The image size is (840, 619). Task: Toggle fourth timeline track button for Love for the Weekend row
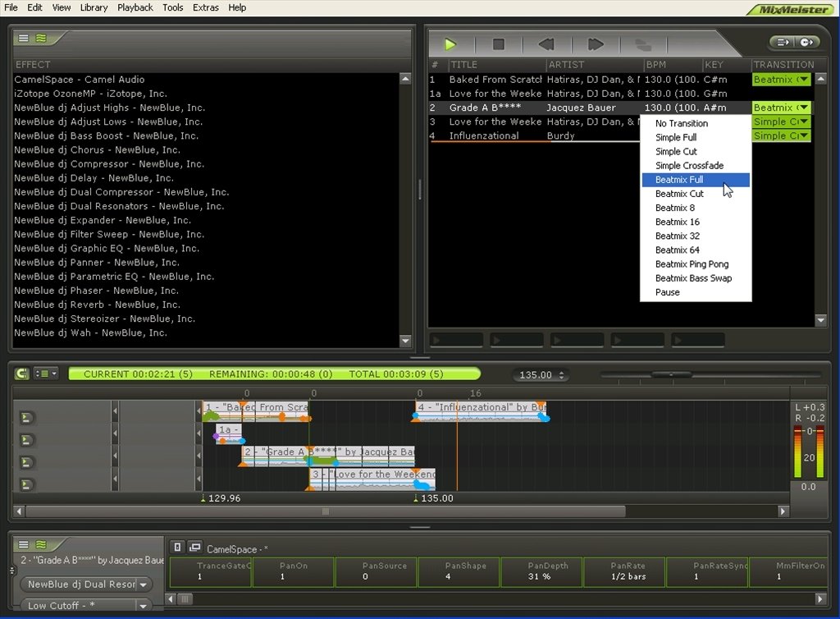[25, 484]
